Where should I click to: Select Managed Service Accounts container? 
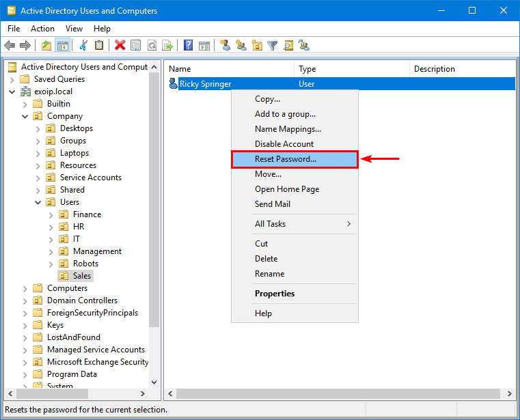click(96, 350)
